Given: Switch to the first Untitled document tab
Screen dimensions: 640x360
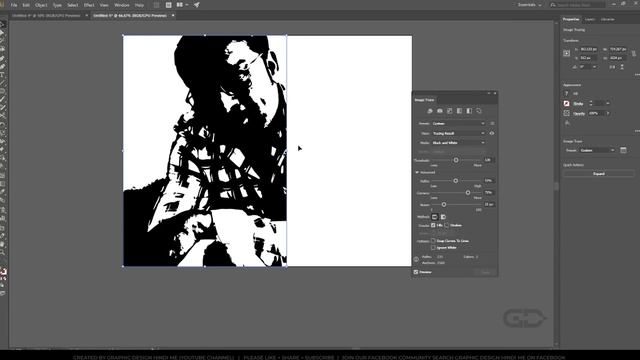Looking at the screenshot, I should (x=46, y=16).
